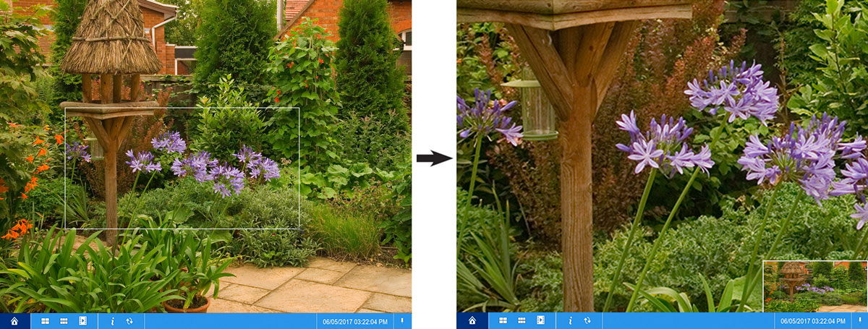Select the four-tile layout icon in left view

click(x=45, y=320)
